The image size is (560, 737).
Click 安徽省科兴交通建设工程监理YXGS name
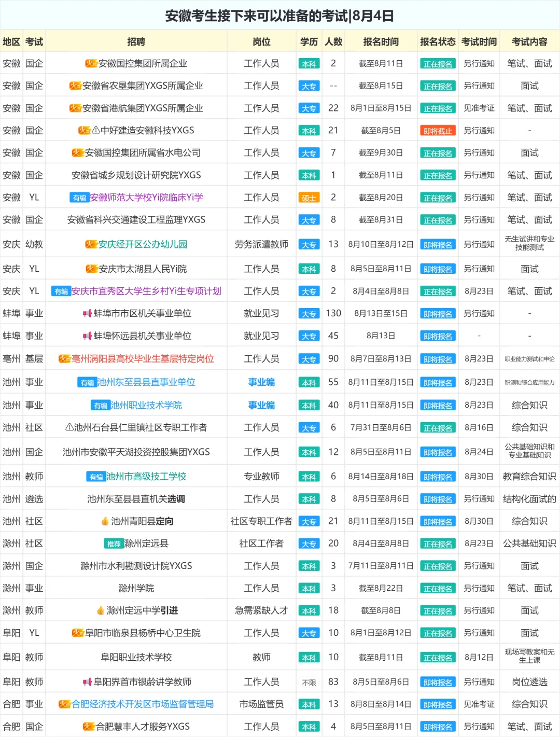tap(136, 220)
